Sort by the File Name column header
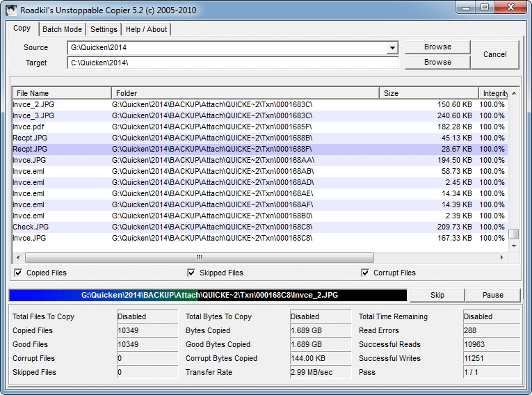 [62, 93]
